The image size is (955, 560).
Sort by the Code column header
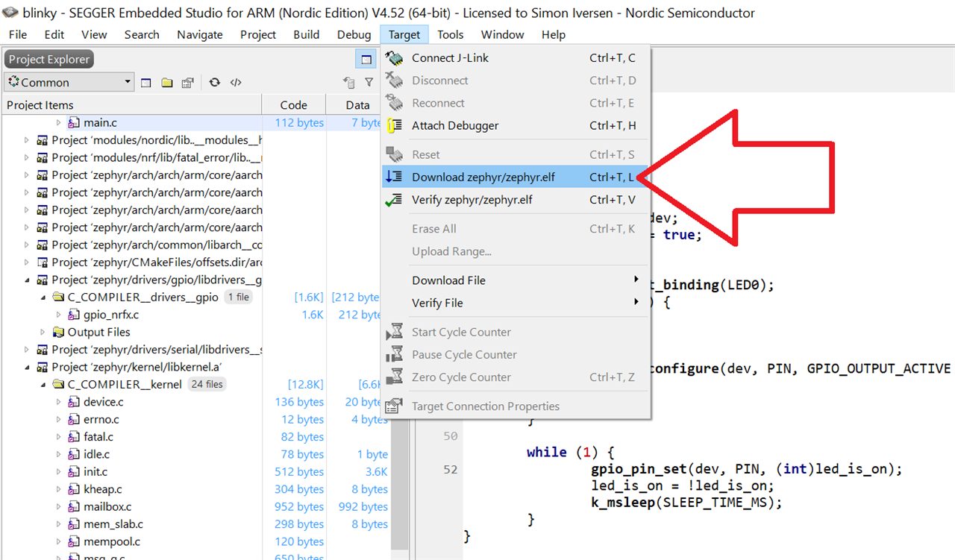tap(294, 105)
